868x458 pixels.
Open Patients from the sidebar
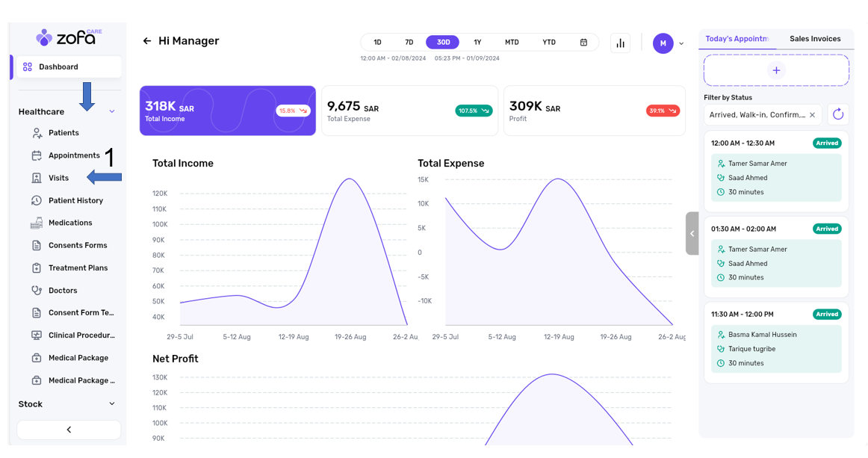coord(63,133)
